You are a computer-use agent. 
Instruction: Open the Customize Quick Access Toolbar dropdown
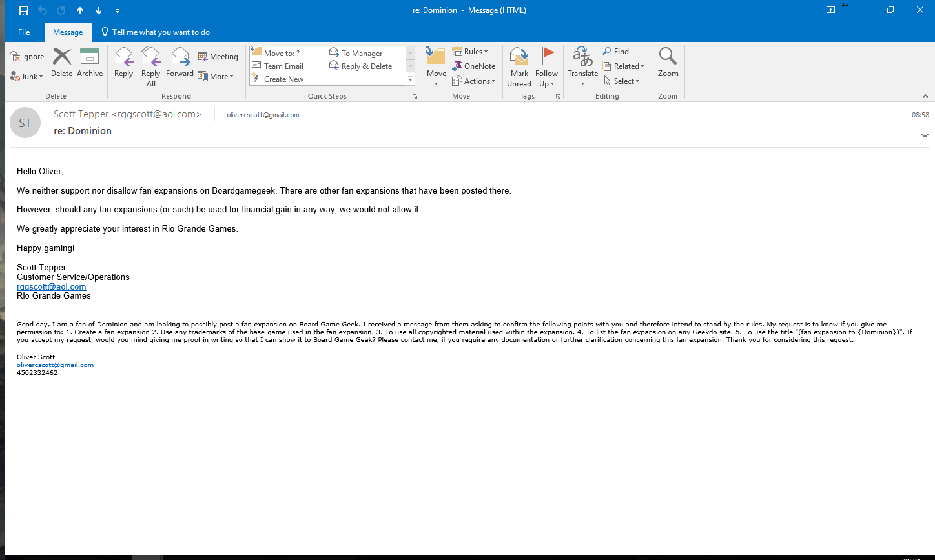coord(117,11)
